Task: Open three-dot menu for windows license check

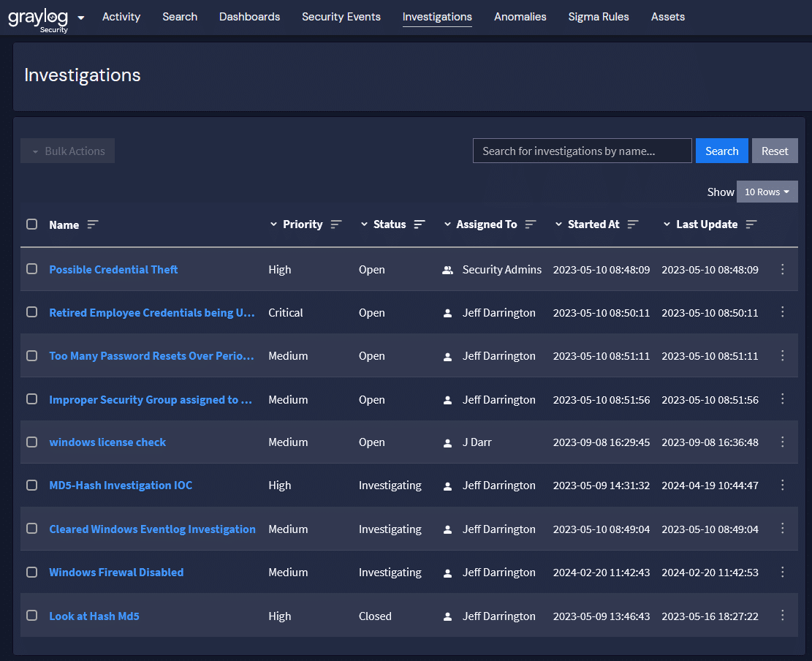Action: [782, 442]
